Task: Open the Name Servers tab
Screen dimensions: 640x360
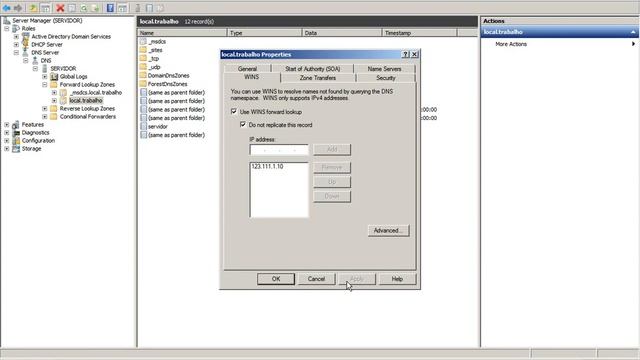Action: 384,69
